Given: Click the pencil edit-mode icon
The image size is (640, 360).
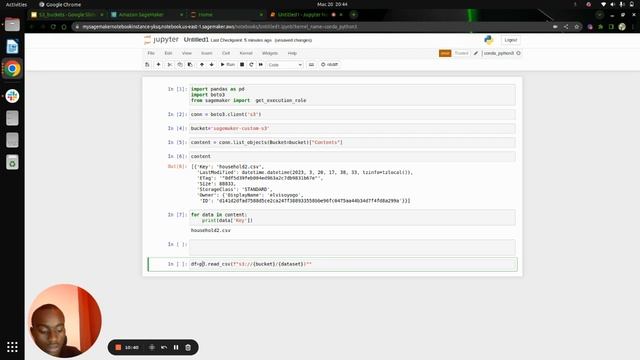Looking at the screenshot, I should (476, 53).
